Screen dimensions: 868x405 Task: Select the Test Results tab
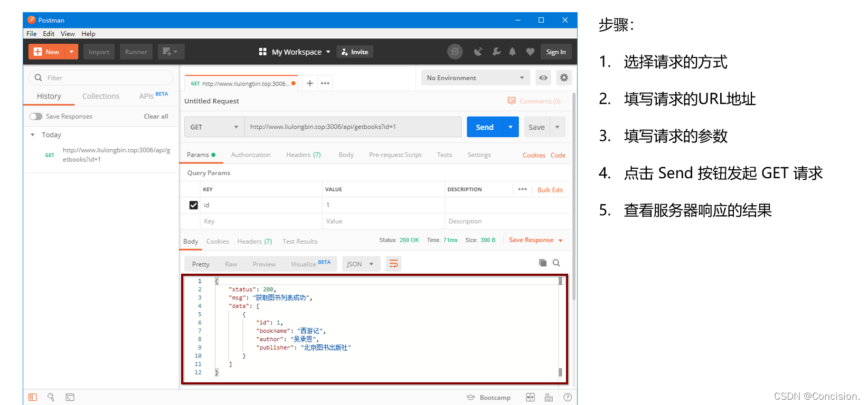(x=300, y=242)
